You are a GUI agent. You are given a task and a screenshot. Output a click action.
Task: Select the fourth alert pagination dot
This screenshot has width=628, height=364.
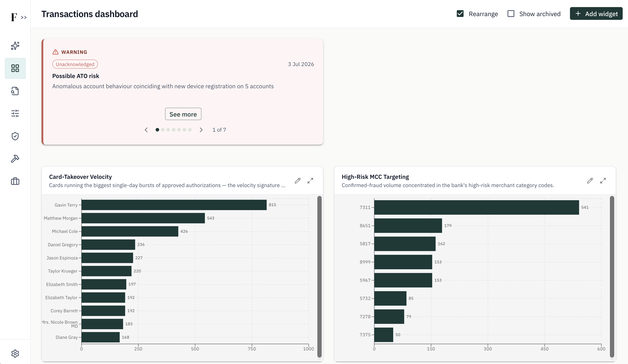(x=174, y=130)
